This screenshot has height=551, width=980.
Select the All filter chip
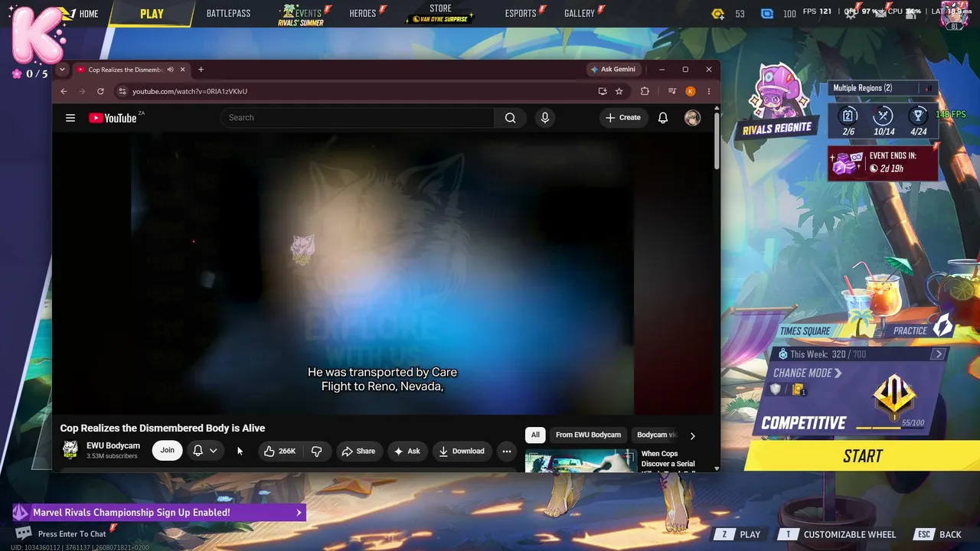coord(535,435)
